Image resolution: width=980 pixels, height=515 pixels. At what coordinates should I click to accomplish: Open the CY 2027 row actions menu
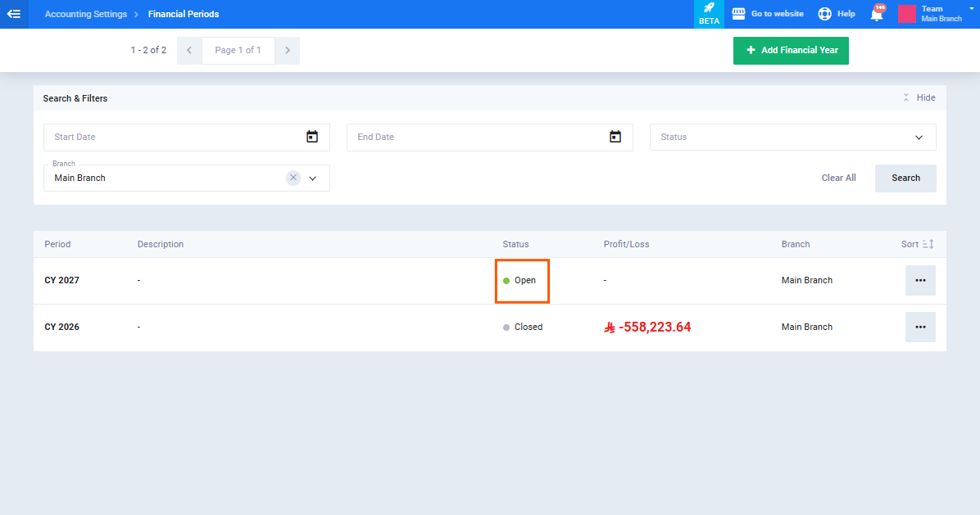[920, 280]
